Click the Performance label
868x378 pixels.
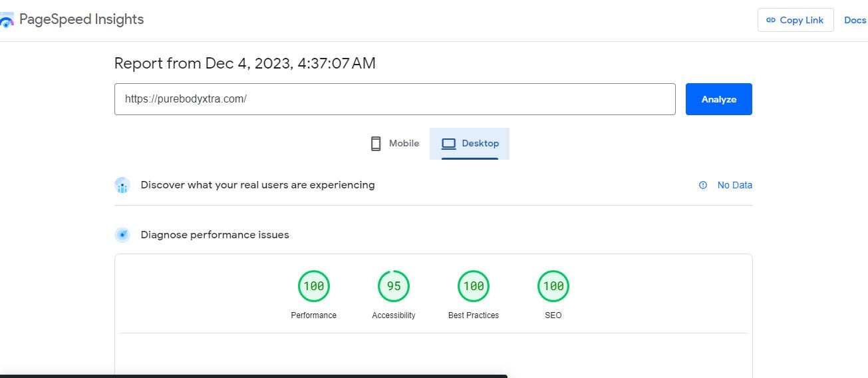pos(314,315)
